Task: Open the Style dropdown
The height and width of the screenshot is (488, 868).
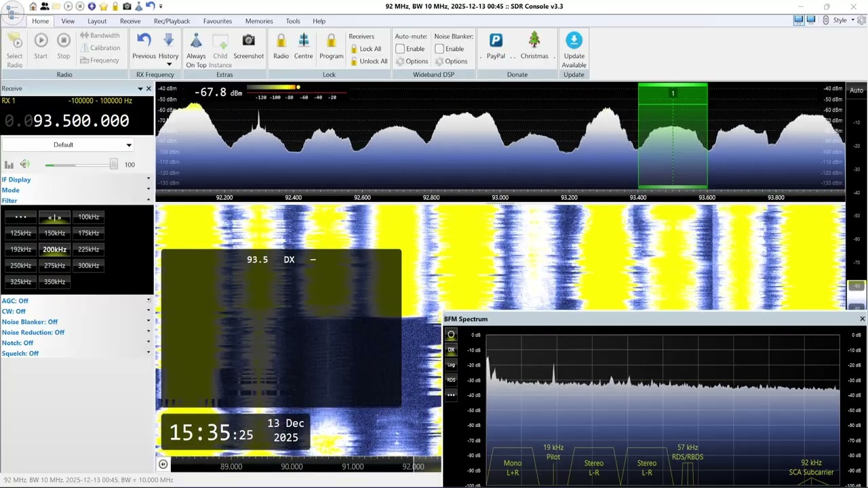Action: pyautogui.click(x=843, y=20)
